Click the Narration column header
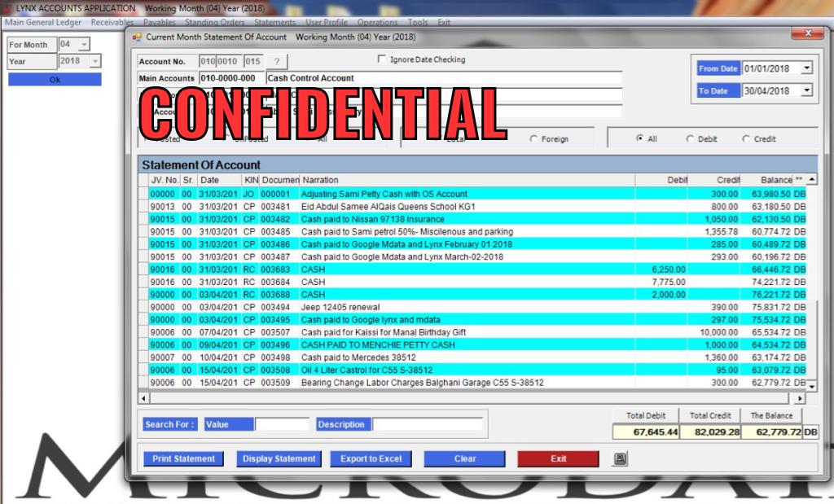The height and width of the screenshot is (504, 834). point(467,180)
